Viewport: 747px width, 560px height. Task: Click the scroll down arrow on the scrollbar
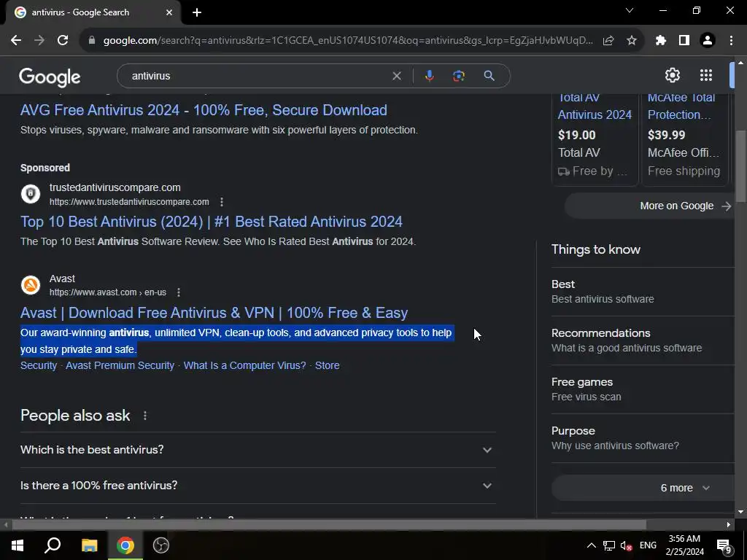pyautogui.click(x=740, y=512)
